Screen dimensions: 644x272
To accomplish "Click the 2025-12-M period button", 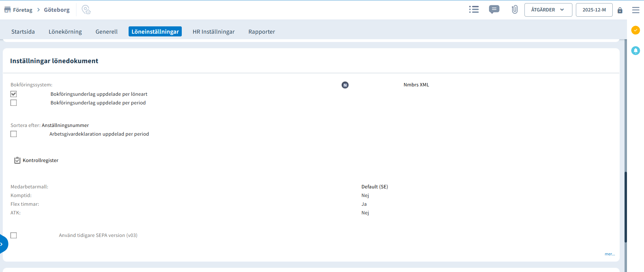I will point(594,10).
